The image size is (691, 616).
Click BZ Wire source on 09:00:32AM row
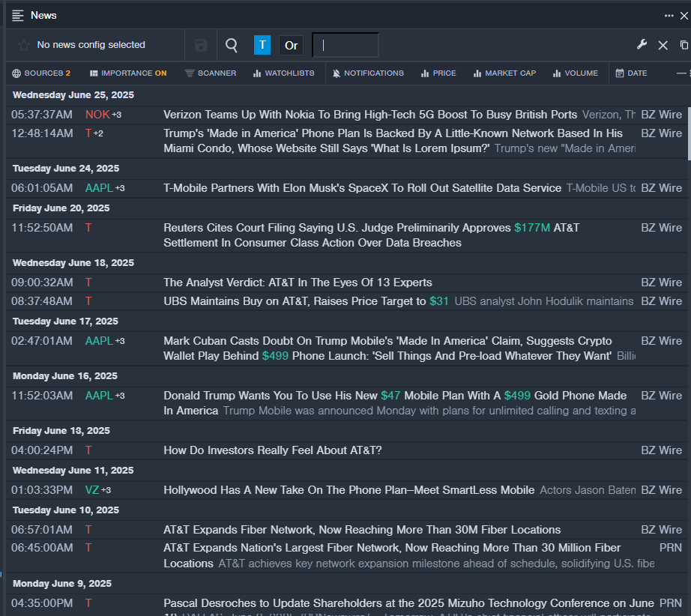662,283
